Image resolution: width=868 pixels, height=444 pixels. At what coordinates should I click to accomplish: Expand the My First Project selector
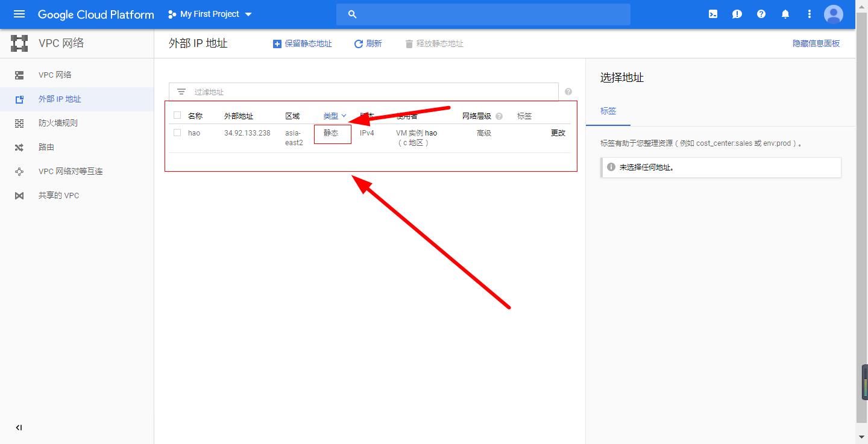pyautogui.click(x=209, y=14)
